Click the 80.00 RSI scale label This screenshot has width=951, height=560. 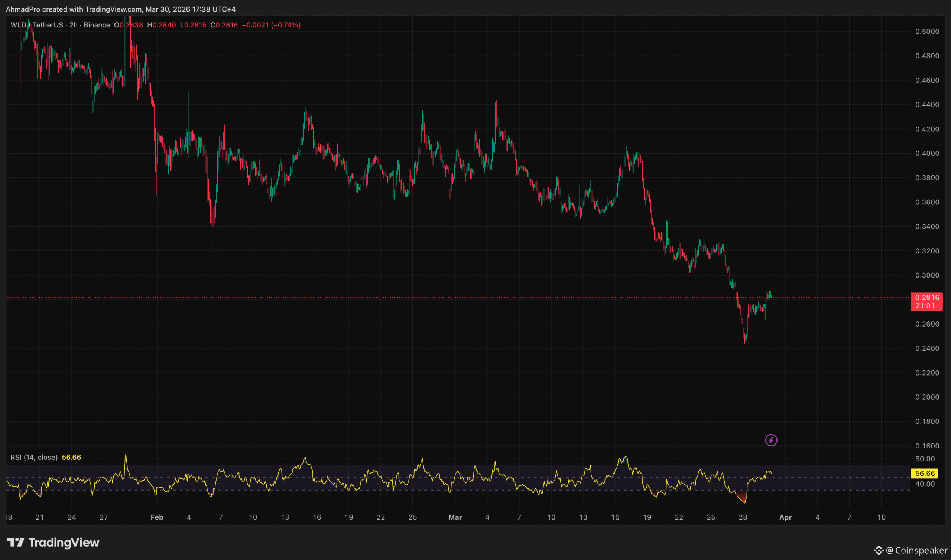[x=925, y=459]
